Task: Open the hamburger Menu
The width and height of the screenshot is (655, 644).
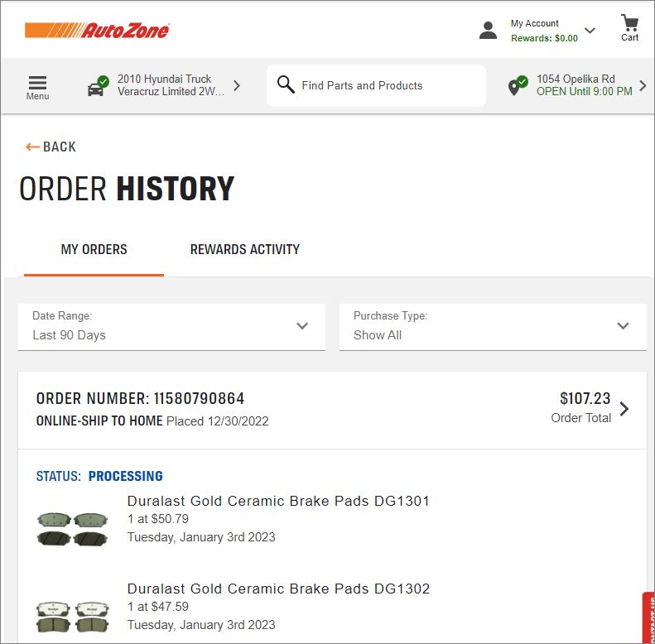Action: [x=37, y=87]
